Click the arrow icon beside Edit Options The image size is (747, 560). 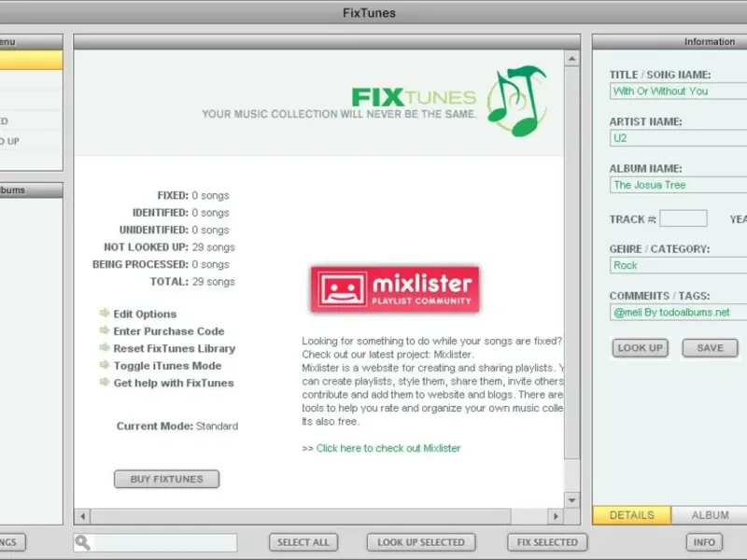tap(105, 313)
